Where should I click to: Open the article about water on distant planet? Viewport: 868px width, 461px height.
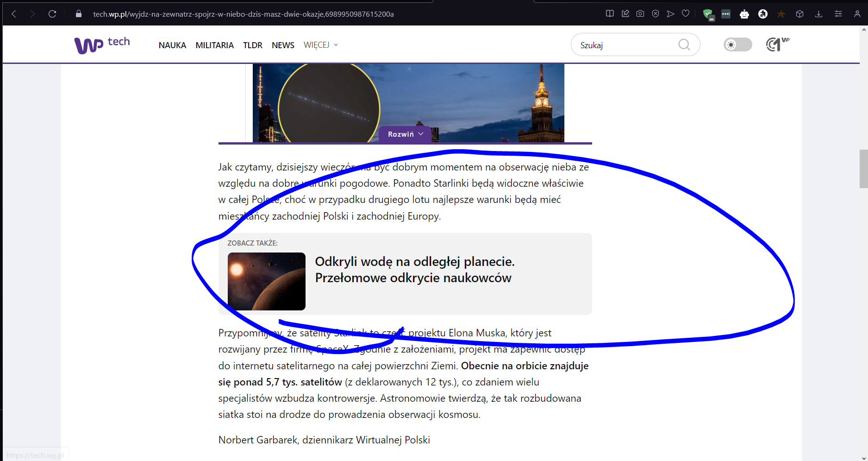click(414, 269)
